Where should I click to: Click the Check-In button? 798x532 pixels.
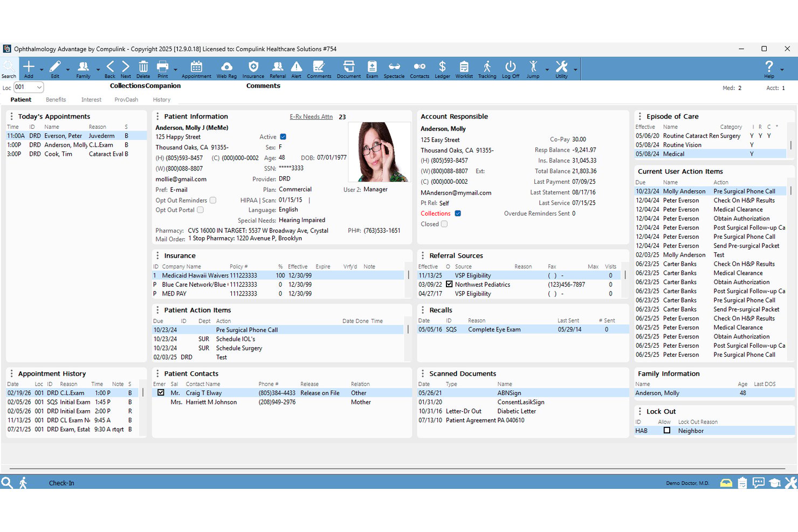tap(61, 483)
